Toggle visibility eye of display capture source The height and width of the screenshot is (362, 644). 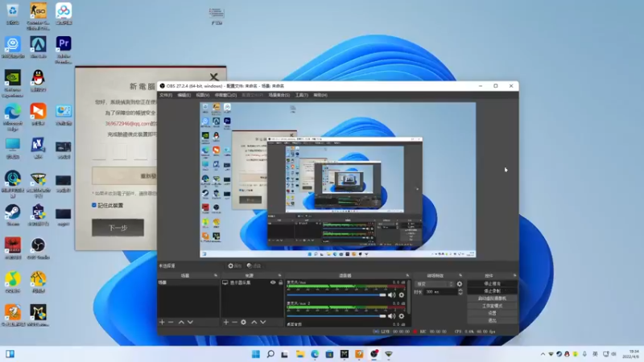[273, 282]
